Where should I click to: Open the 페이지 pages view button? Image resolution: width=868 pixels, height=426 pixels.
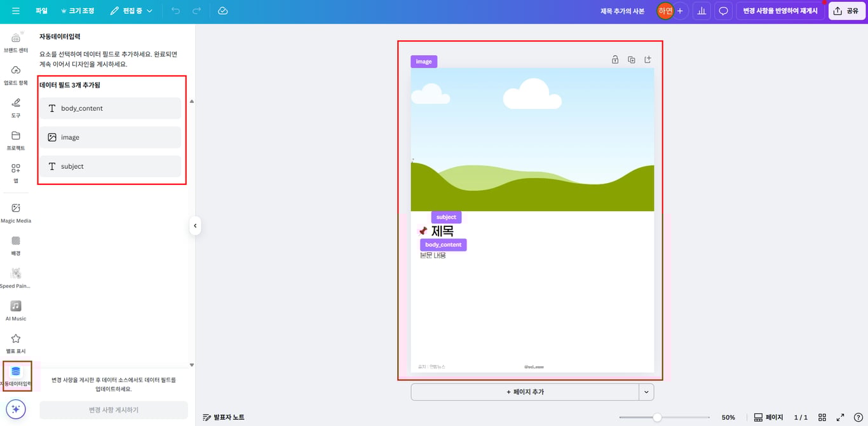[x=768, y=418]
